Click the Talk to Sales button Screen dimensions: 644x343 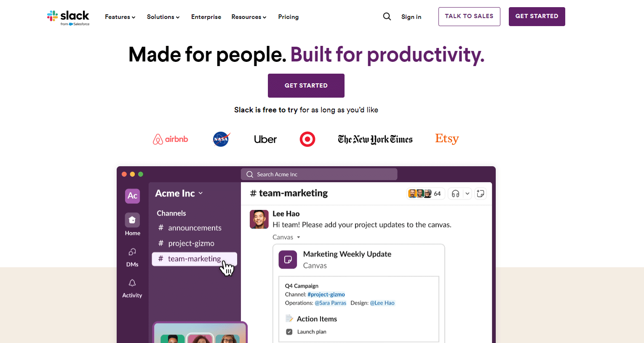coord(469,16)
